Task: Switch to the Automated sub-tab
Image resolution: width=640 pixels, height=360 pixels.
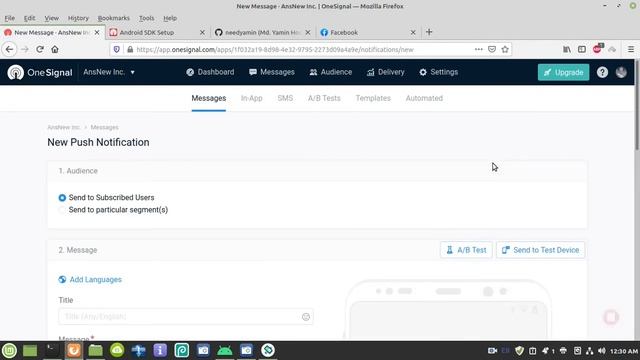Action: (x=424, y=98)
